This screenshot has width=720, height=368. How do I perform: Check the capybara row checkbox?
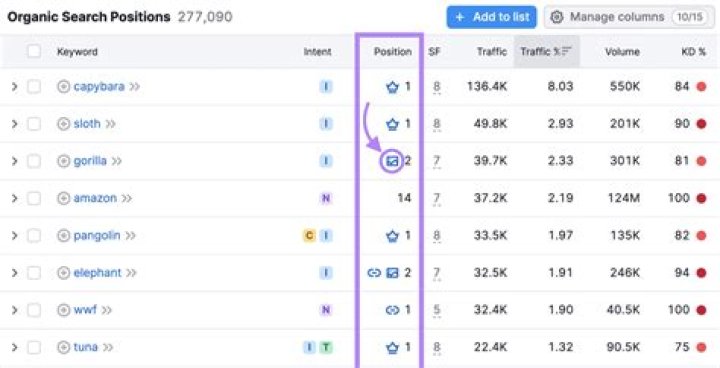tap(34, 86)
